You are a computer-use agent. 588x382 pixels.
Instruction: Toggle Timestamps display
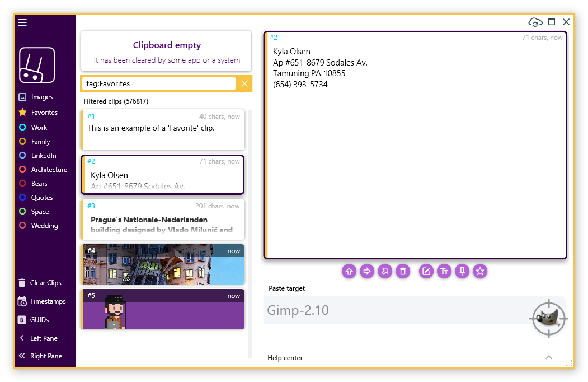41,301
